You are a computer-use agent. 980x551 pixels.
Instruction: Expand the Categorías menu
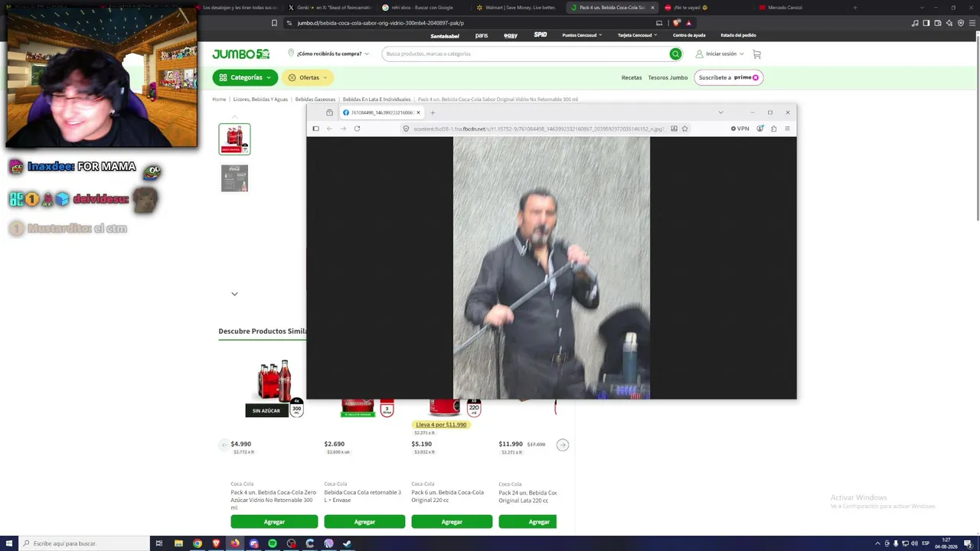tap(245, 77)
